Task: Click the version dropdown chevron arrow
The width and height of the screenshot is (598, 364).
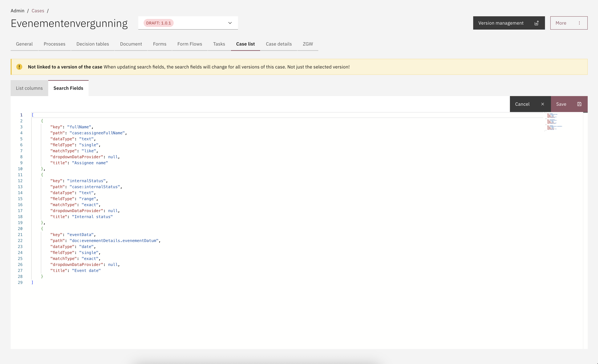Action: [x=230, y=23]
